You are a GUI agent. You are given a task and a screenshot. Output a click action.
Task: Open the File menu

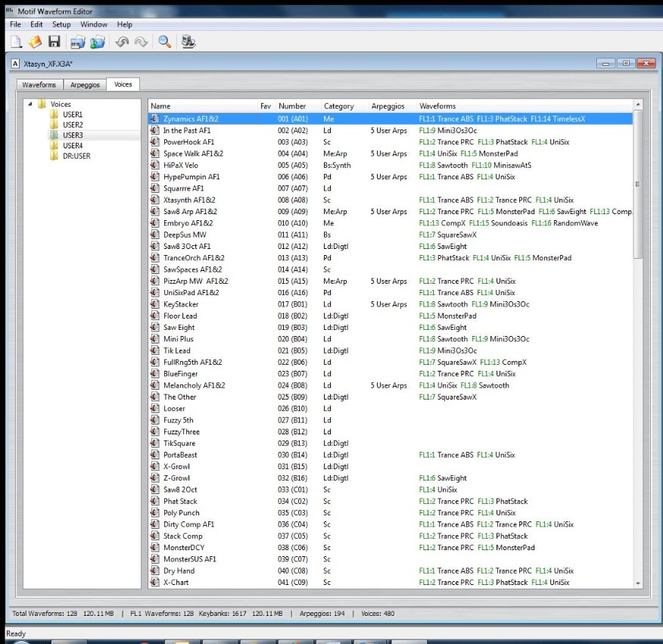point(15,24)
